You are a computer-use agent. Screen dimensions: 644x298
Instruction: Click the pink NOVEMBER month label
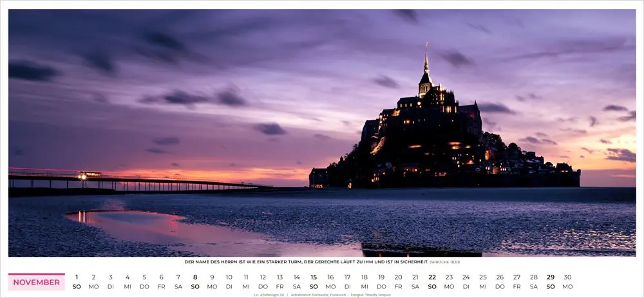[37, 282]
